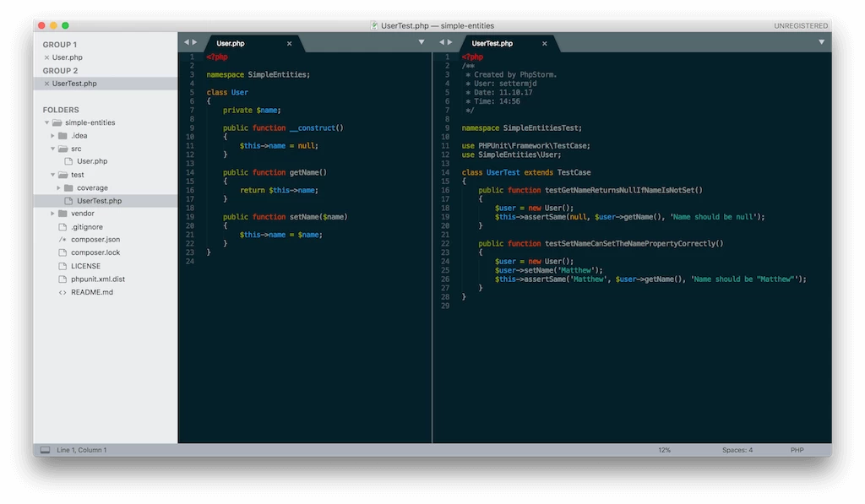Open the PHP syntax selector in status bar
Image resolution: width=865 pixels, height=504 pixels.
(797, 450)
